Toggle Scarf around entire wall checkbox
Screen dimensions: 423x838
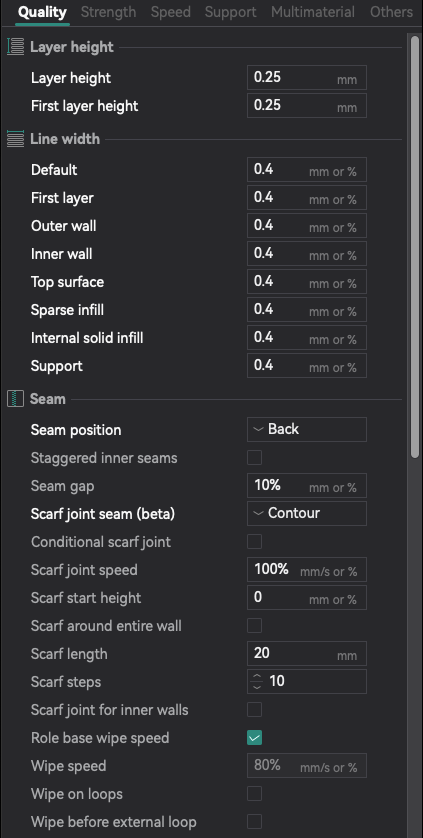255,625
